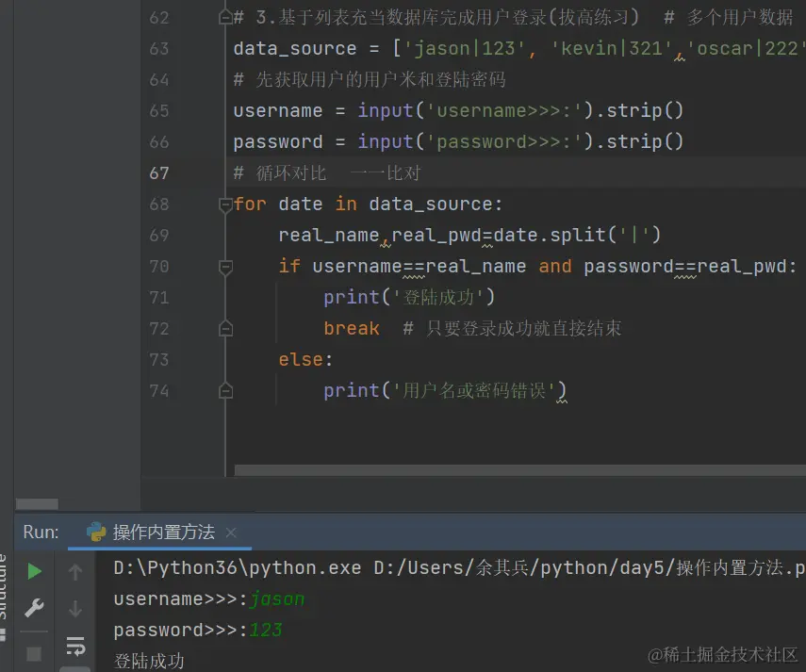Click the password variable on line 66
The width and height of the screenshot is (806, 672).
point(277,142)
